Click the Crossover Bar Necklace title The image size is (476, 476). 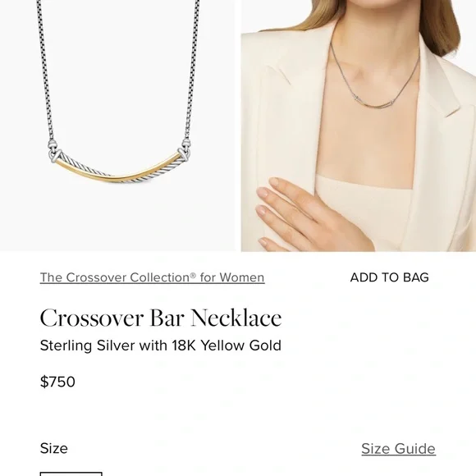click(161, 318)
